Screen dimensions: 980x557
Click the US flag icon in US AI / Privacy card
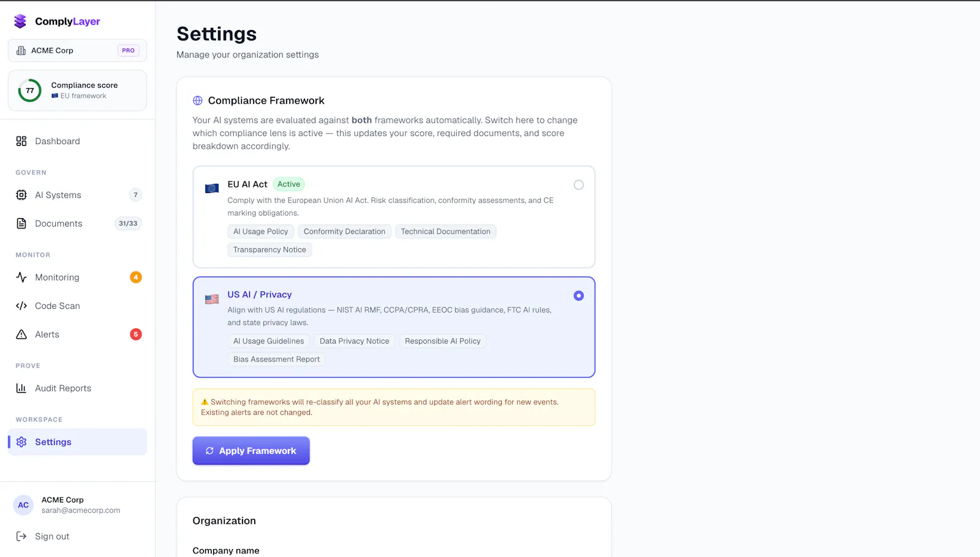212,299
